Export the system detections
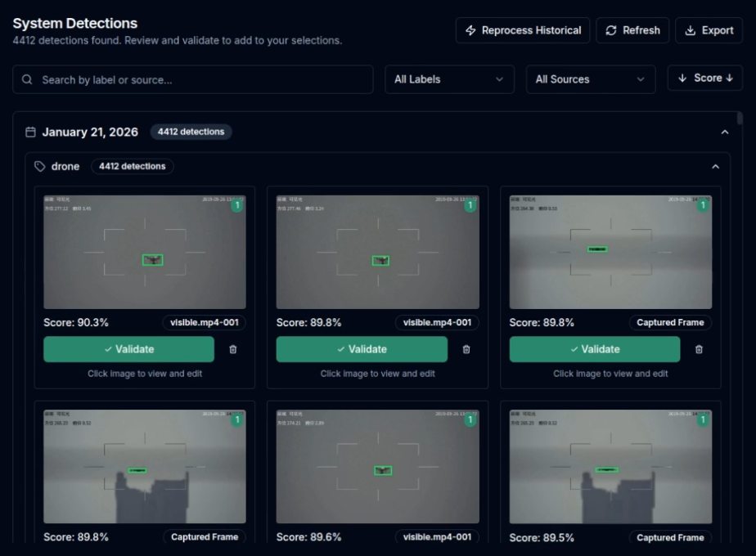 tap(709, 30)
